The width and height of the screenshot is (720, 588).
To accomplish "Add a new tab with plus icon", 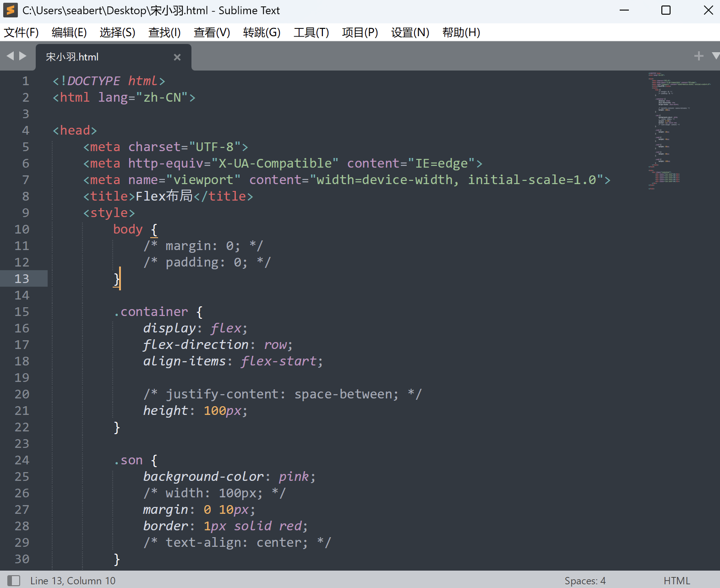I will [x=698, y=56].
